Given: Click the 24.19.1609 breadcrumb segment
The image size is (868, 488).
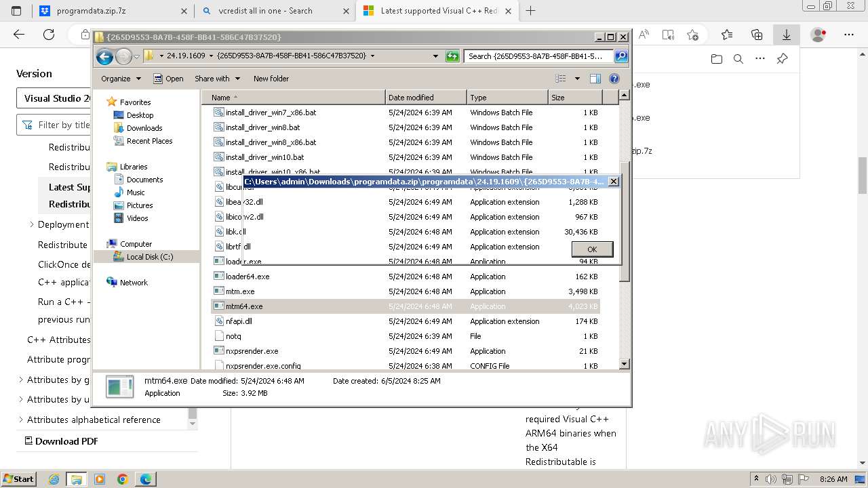Looking at the screenshot, I should [186, 56].
